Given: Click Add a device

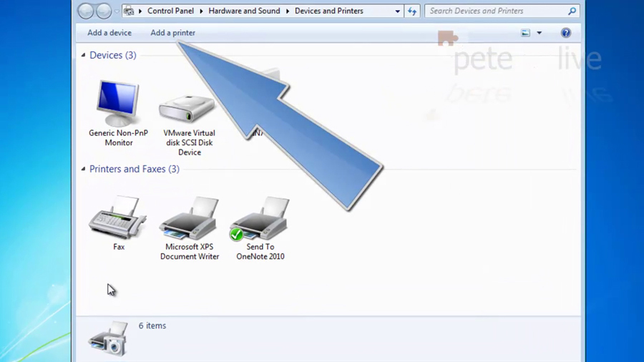Looking at the screenshot, I should coord(109,33).
